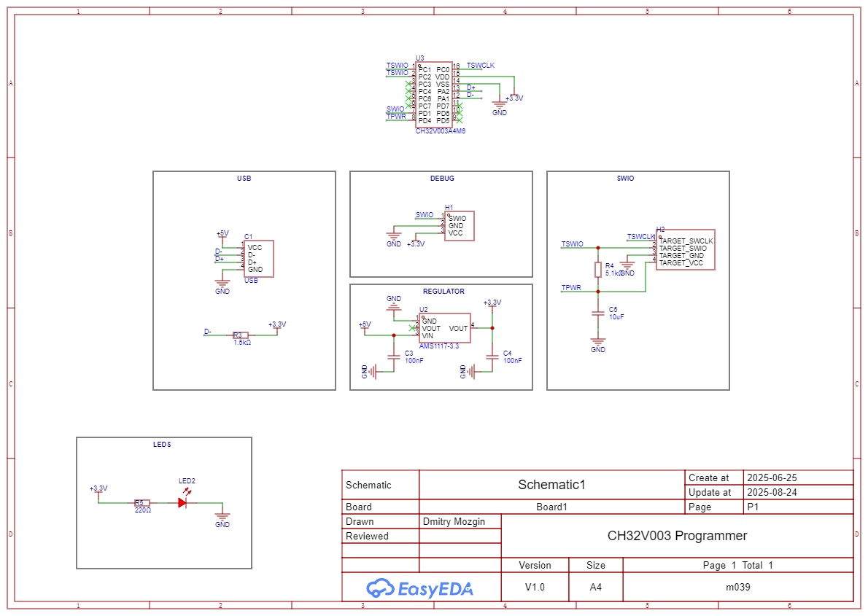Click the +3.3V power symbol beside U3

514,95
